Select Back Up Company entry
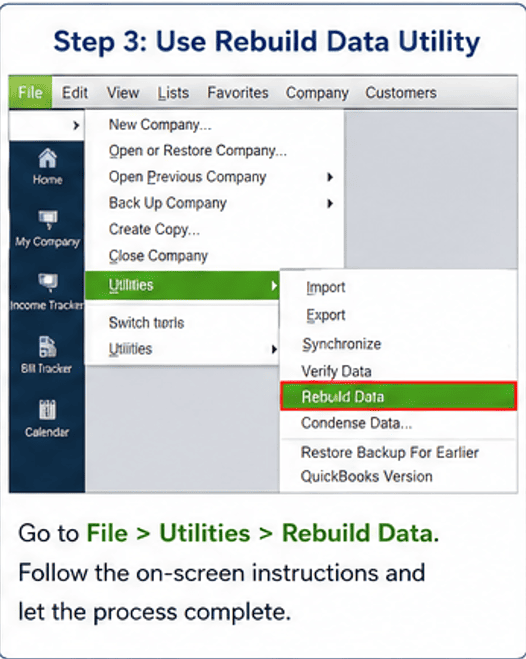 coord(214,203)
